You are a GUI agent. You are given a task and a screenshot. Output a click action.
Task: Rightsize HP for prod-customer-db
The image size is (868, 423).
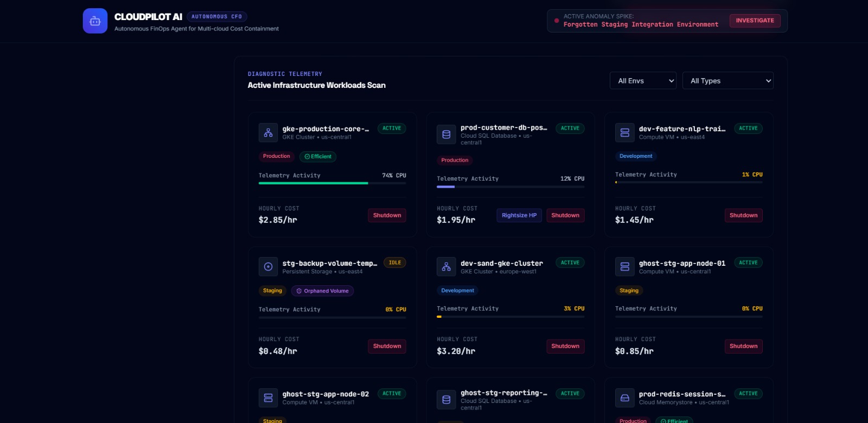point(519,215)
